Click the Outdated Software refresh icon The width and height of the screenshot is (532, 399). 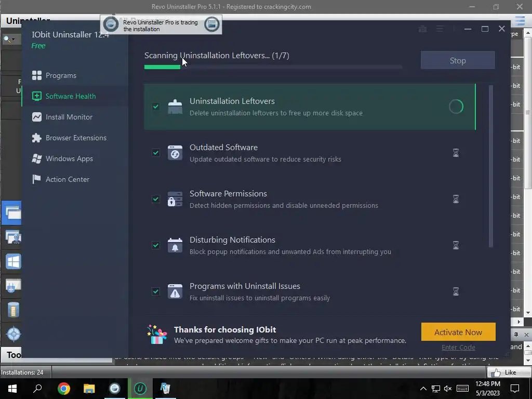[175, 153]
